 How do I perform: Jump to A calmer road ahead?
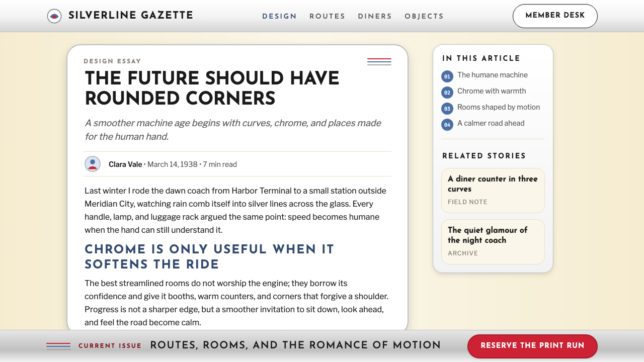[x=491, y=123]
